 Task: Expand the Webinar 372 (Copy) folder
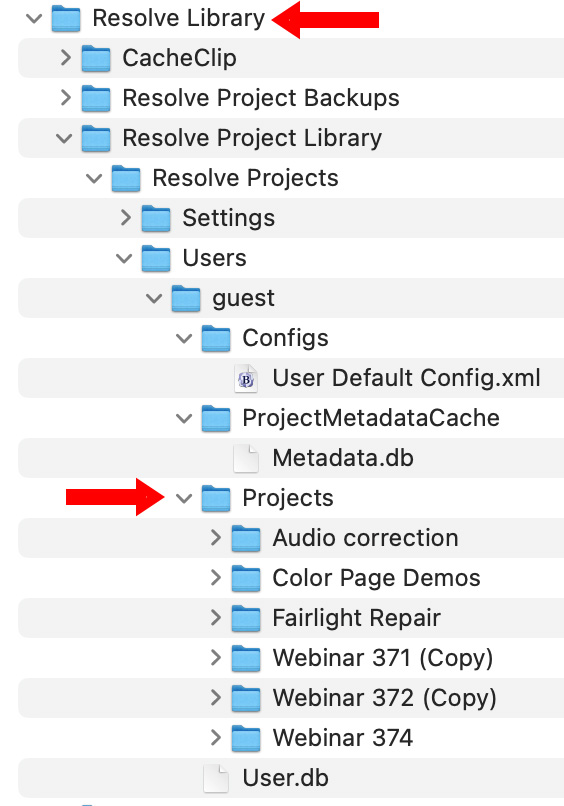coord(216,698)
